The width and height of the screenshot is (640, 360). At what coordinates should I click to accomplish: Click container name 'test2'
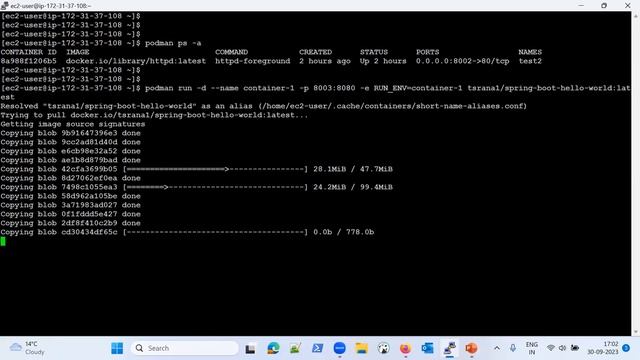530,61
